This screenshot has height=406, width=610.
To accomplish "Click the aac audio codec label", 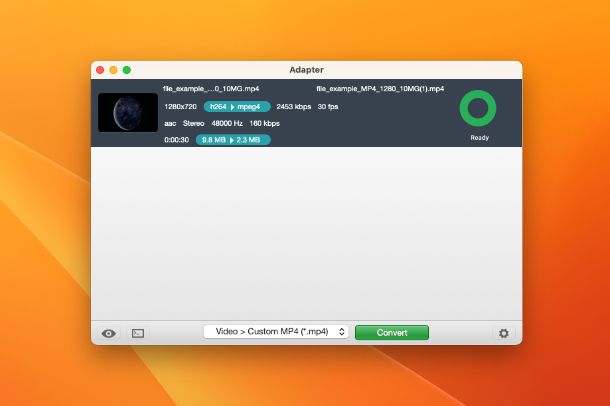I will pyautogui.click(x=170, y=124).
